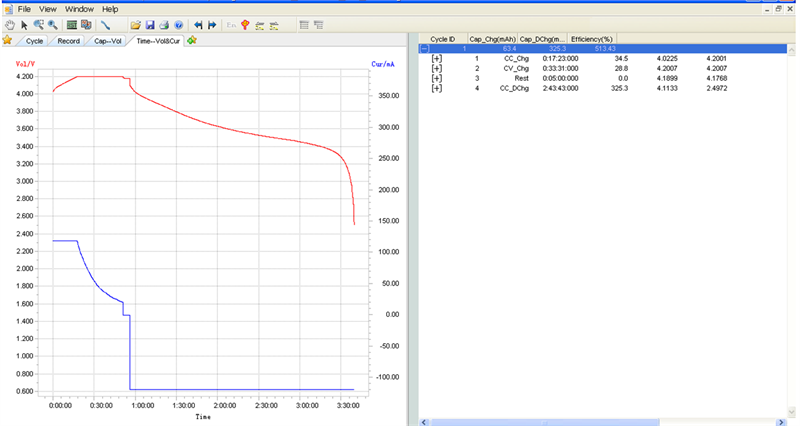This screenshot has width=800, height=426.
Task: Sort by Cycle ID column header
Action: [443, 39]
